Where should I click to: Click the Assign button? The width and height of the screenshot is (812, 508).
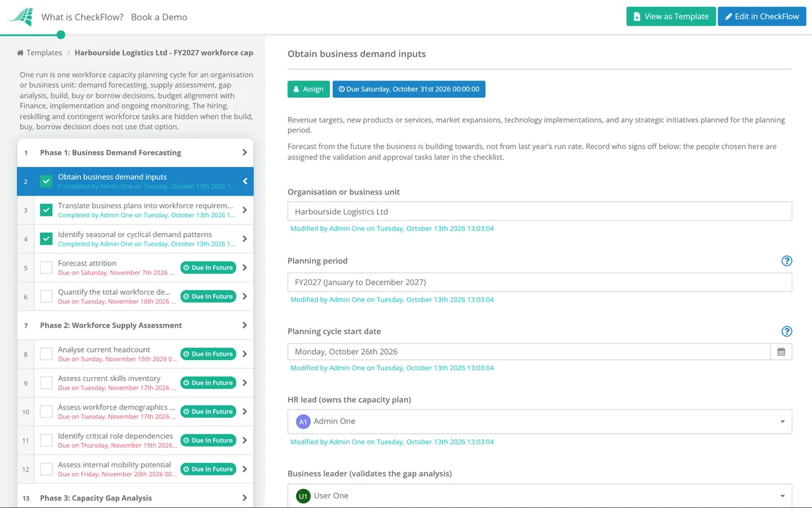click(309, 89)
